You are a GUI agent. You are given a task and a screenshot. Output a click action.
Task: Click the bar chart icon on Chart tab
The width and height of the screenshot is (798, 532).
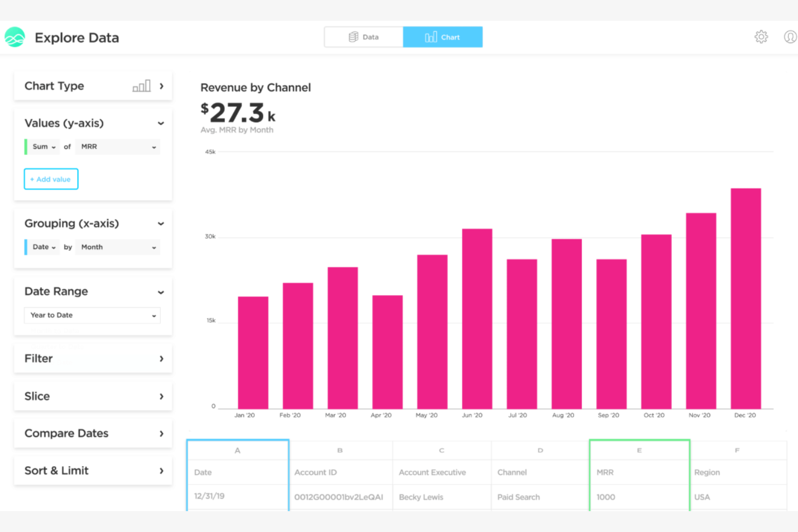tap(431, 37)
